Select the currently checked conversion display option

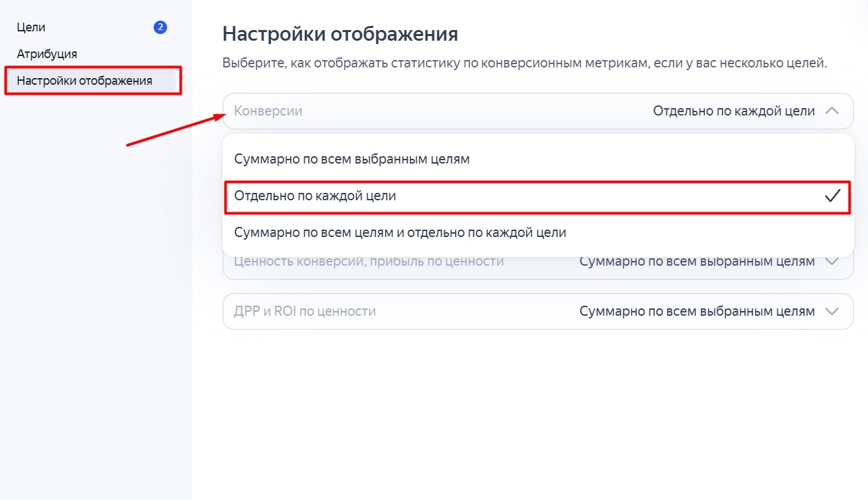click(x=314, y=196)
